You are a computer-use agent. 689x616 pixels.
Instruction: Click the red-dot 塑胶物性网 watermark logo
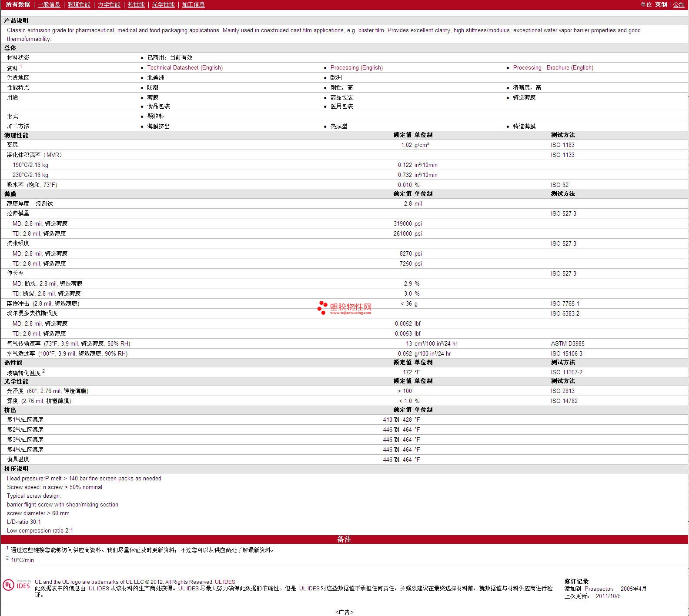(344, 308)
